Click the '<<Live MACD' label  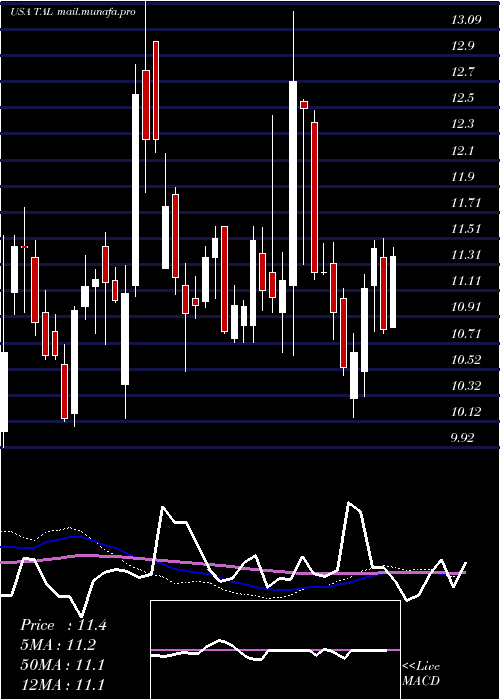point(421,674)
